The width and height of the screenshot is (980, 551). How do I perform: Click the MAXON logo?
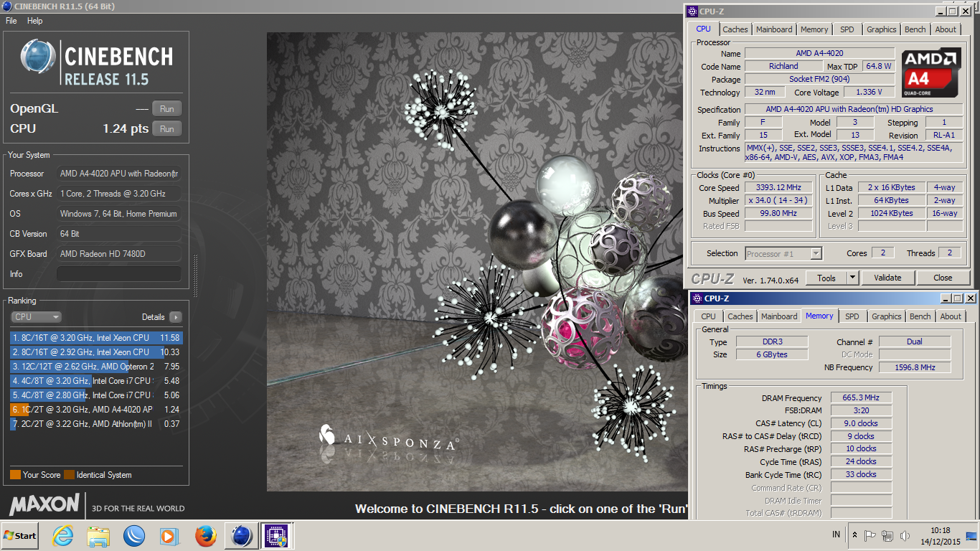tap(44, 504)
